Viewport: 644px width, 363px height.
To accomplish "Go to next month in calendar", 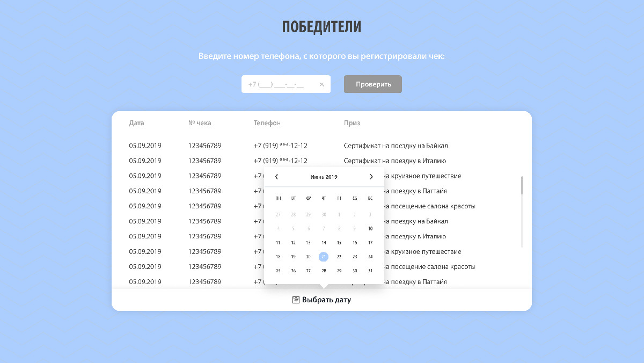I will 371,177.
